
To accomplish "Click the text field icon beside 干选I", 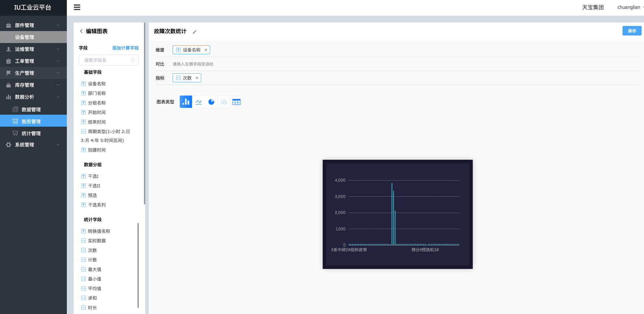I will pyautogui.click(x=84, y=176).
